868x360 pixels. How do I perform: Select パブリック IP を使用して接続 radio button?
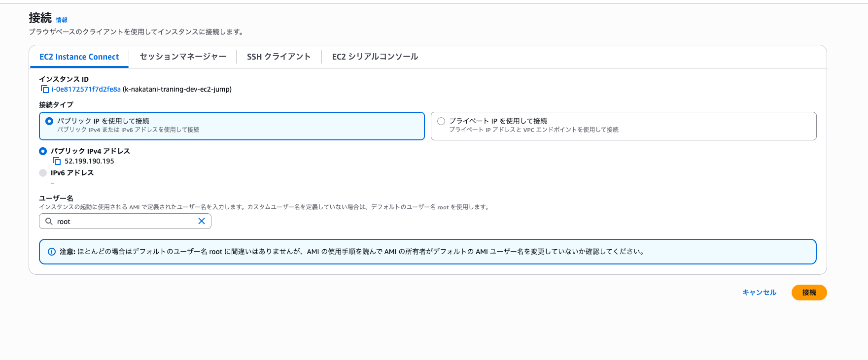49,121
